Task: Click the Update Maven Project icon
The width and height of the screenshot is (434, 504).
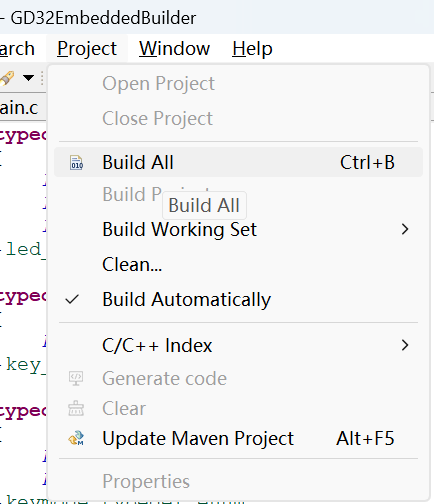Action: pos(76,438)
